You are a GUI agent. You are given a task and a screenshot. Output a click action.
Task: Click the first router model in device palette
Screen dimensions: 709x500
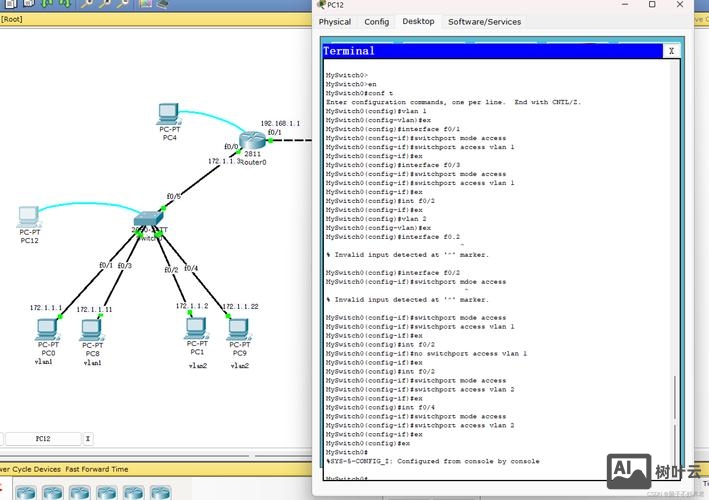point(26,492)
